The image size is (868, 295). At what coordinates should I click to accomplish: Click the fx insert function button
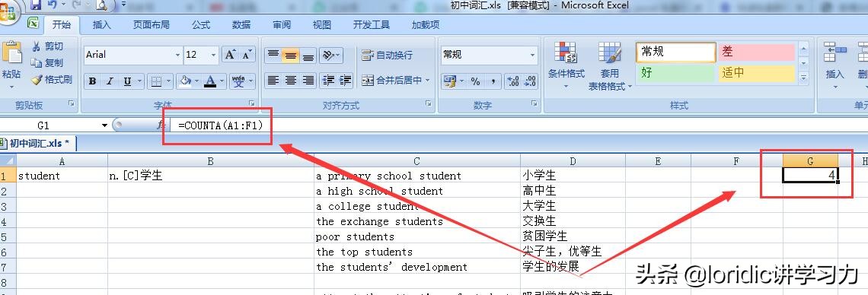[161, 125]
